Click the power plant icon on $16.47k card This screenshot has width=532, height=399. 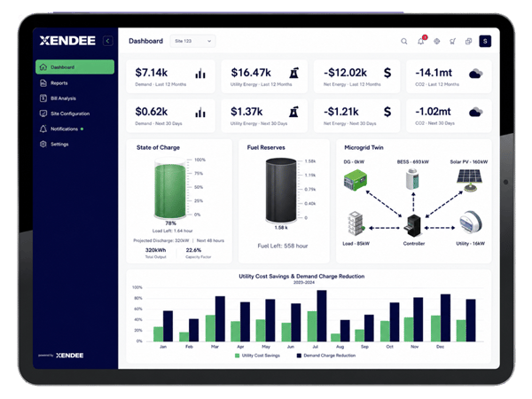pos(293,73)
